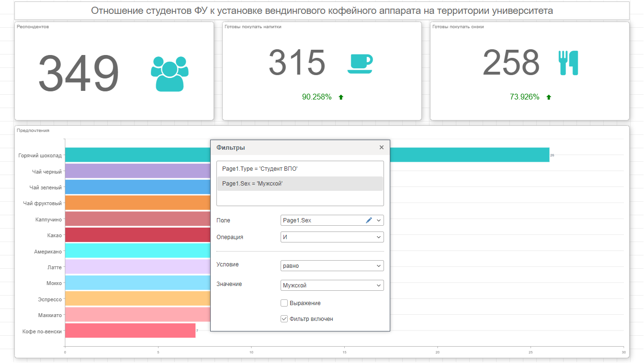The image size is (644, 363).
Task: Click the dashboard title header text
Action: click(x=322, y=11)
